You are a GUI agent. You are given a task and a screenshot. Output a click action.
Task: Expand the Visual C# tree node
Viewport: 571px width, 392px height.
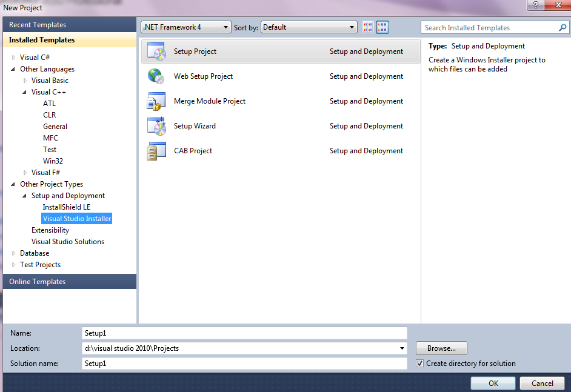pyautogui.click(x=14, y=58)
